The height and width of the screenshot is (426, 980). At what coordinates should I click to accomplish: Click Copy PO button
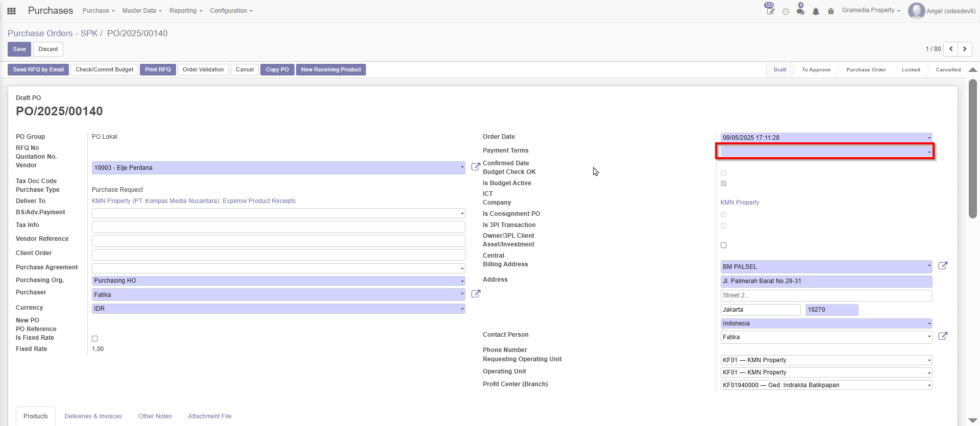tap(277, 70)
